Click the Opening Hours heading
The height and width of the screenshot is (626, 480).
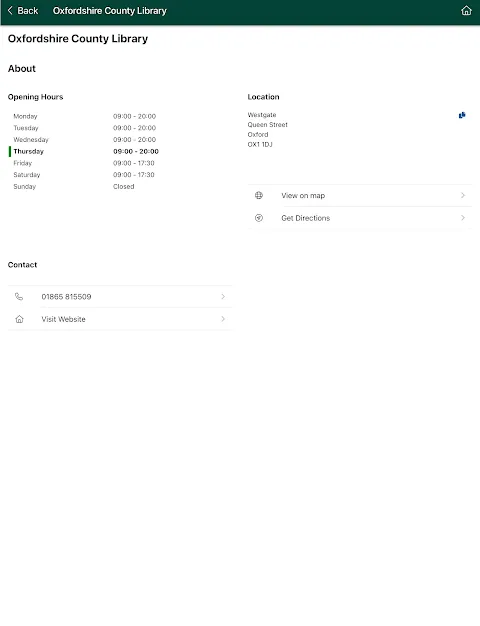coord(36,97)
